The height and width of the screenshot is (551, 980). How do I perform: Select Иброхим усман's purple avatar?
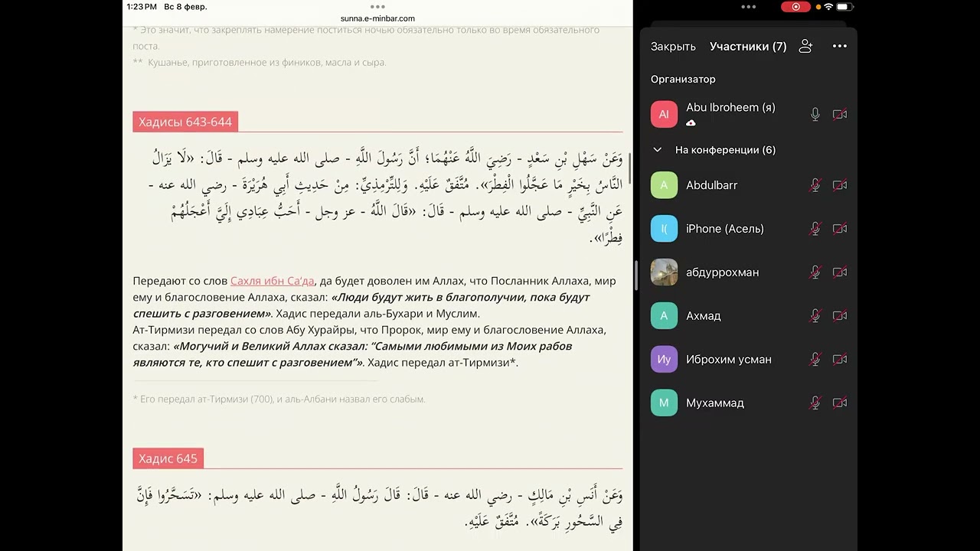point(664,360)
